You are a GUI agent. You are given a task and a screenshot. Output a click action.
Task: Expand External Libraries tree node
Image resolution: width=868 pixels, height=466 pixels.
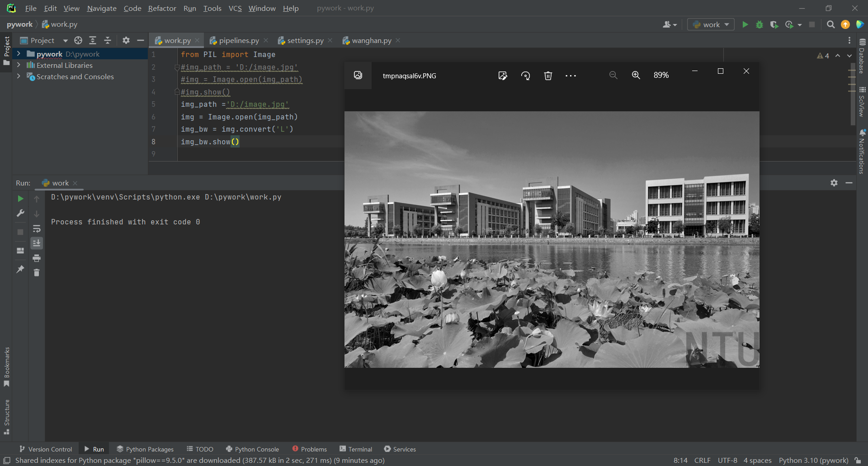click(19, 65)
